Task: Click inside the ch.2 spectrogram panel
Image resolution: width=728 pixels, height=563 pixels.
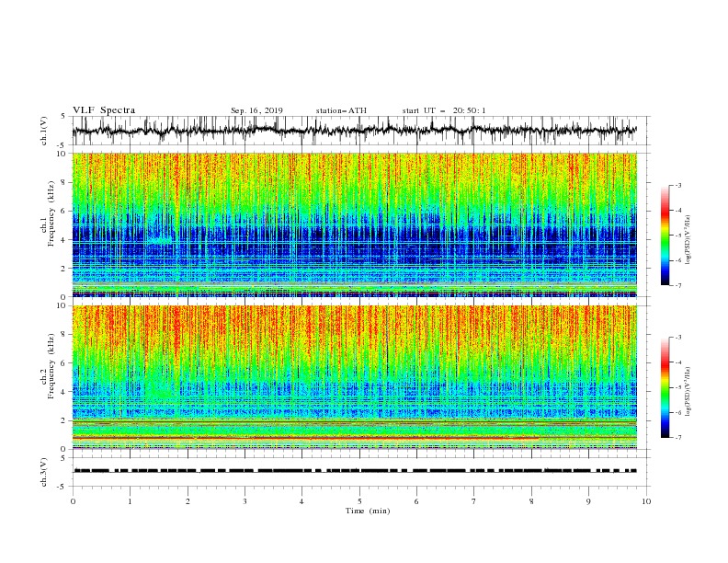Action: click(354, 377)
